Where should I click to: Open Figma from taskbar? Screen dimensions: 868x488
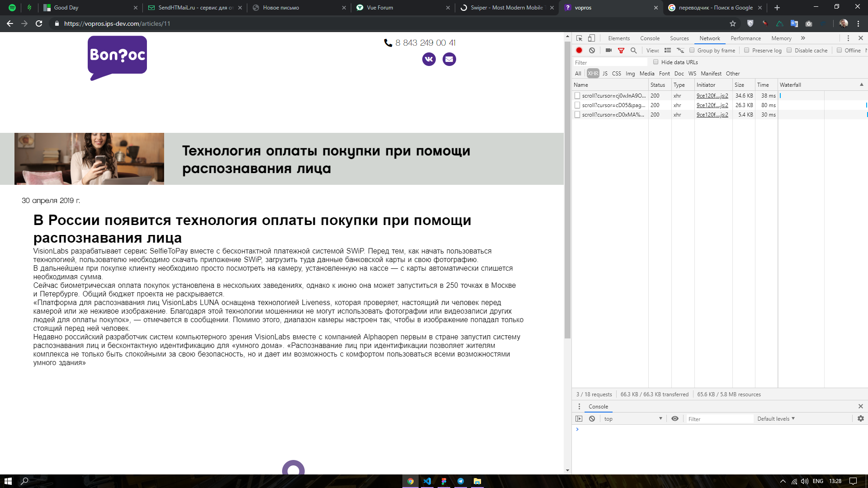tap(444, 481)
